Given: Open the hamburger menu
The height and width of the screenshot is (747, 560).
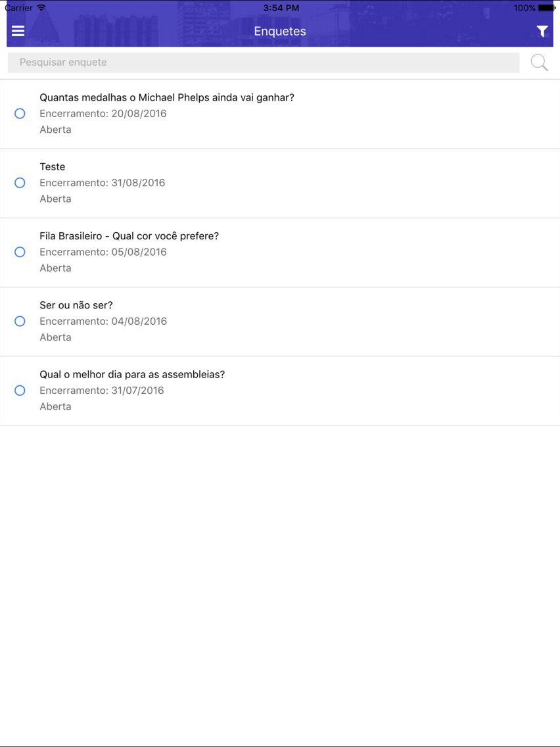Looking at the screenshot, I should 18,31.
